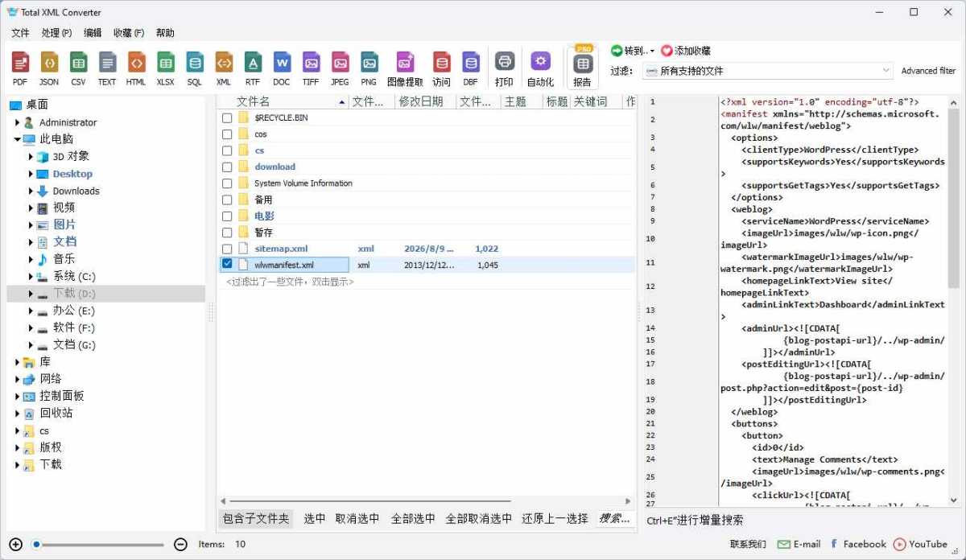Click the PNG conversion icon
This screenshot has height=560, width=966.
[369, 68]
